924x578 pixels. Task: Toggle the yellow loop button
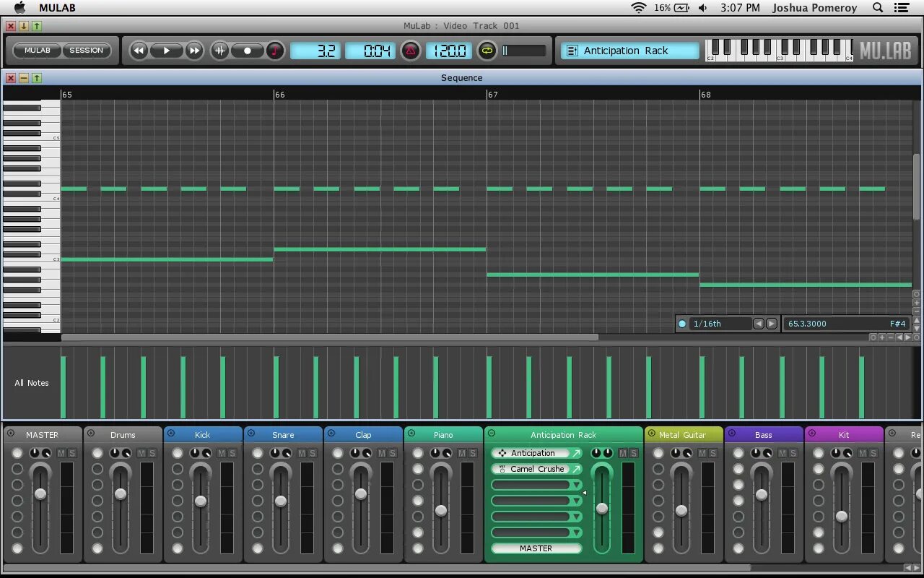[487, 51]
